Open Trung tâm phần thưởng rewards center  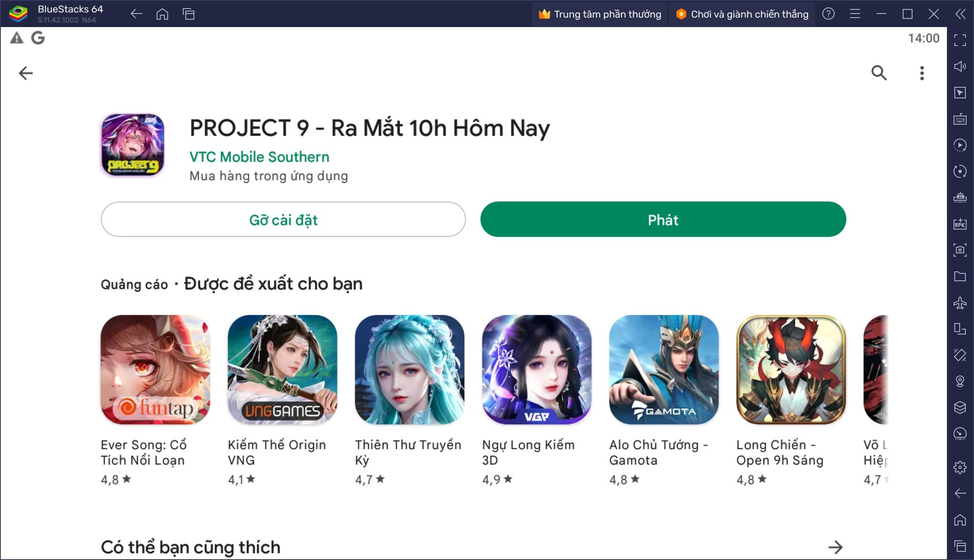pos(600,14)
